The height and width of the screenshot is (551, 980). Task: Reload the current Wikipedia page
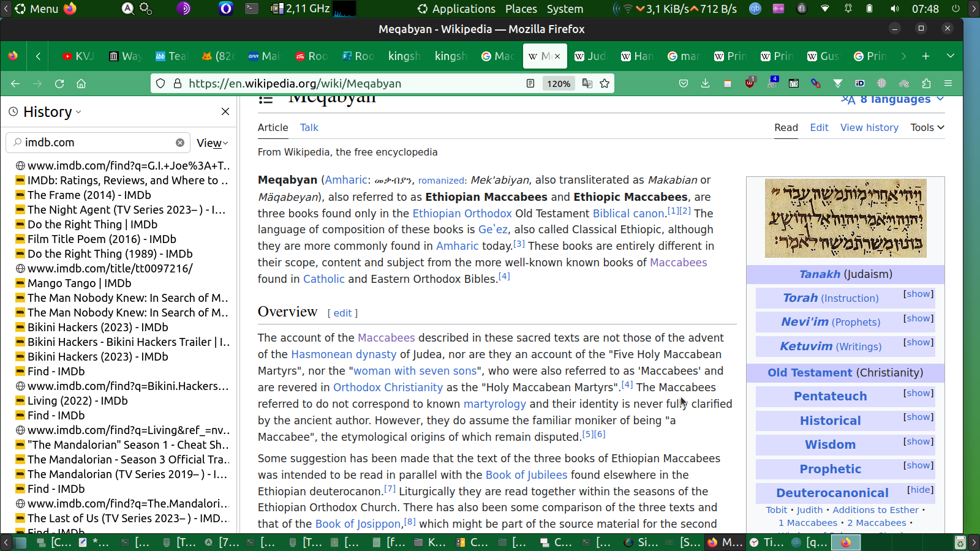click(59, 84)
